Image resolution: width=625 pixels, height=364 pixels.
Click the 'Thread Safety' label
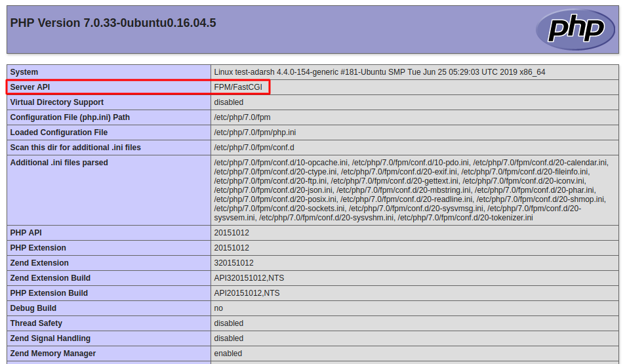click(x=36, y=324)
